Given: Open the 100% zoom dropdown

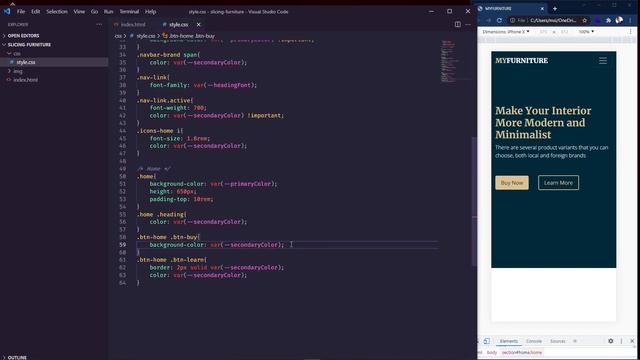Looking at the screenshot, I should tap(586, 31).
